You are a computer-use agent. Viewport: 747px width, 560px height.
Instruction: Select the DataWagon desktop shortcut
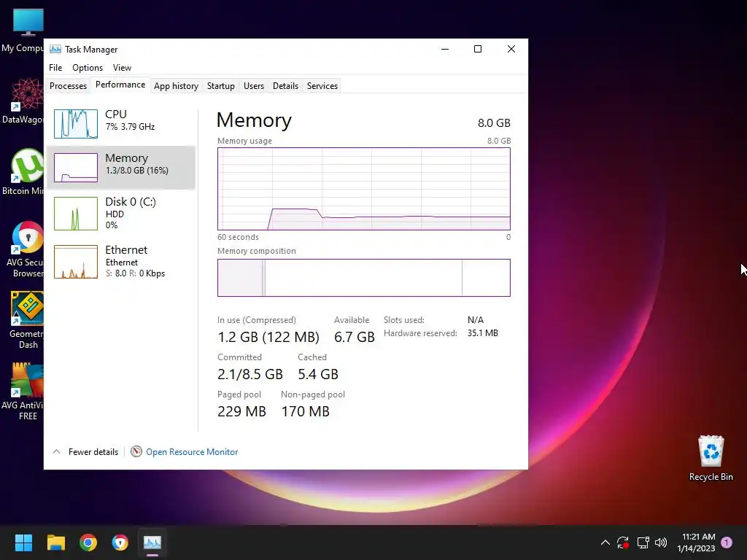click(x=23, y=101)
